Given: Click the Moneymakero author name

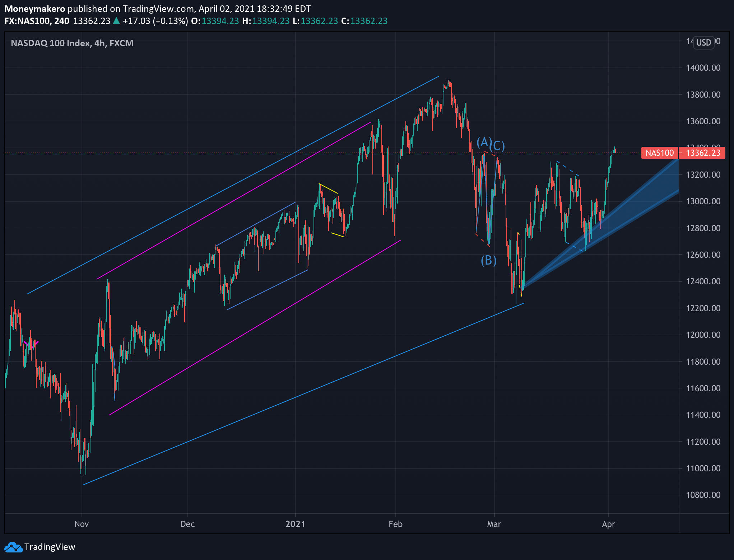Looking at the screenshot, I should (35, 9).
